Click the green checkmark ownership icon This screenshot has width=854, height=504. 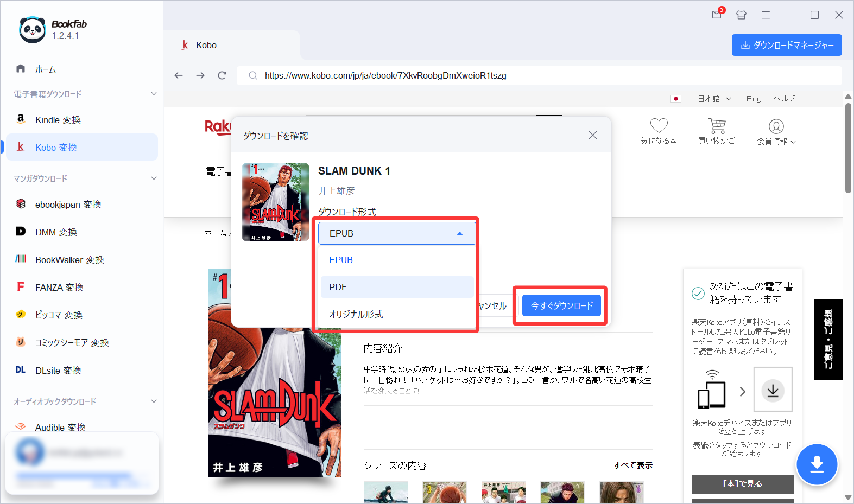698,294
